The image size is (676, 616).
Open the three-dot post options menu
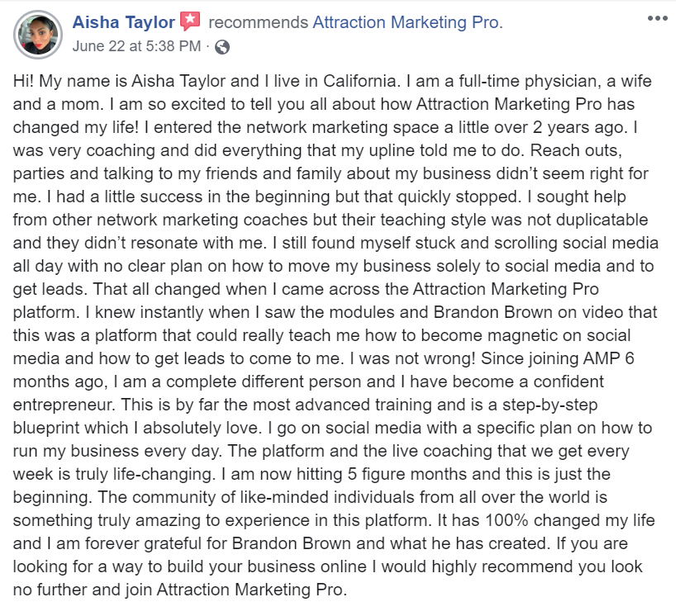658,18
